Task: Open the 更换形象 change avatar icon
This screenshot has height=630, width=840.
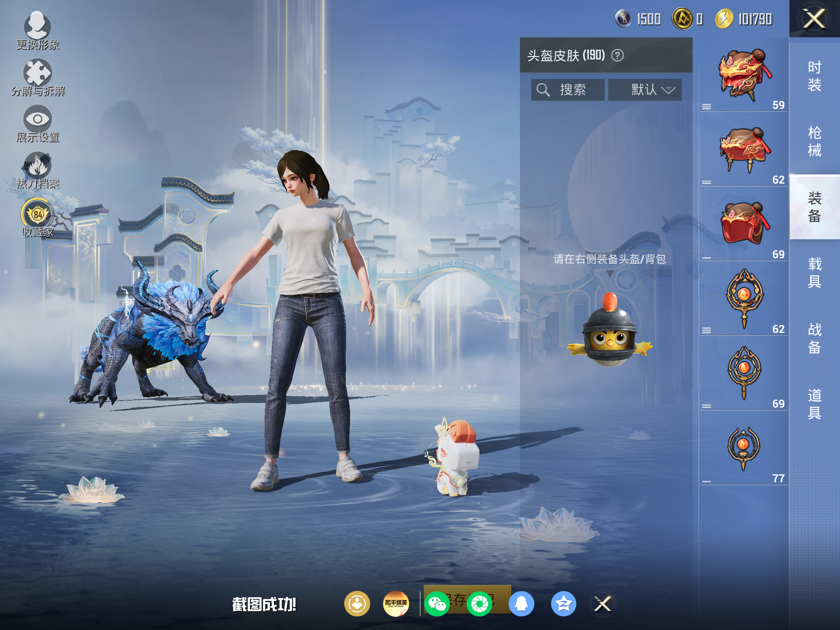Action: pos(37,31)
